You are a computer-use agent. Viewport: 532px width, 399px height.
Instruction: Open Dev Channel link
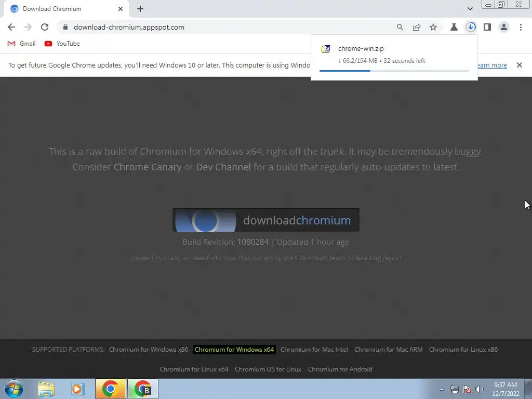point(223,167)
